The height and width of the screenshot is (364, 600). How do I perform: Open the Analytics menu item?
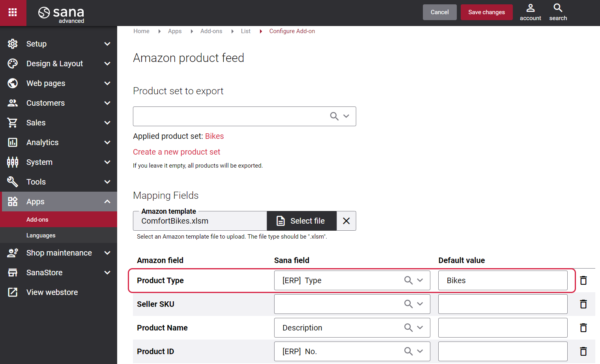pyautogui.click(x=58, y=142)
